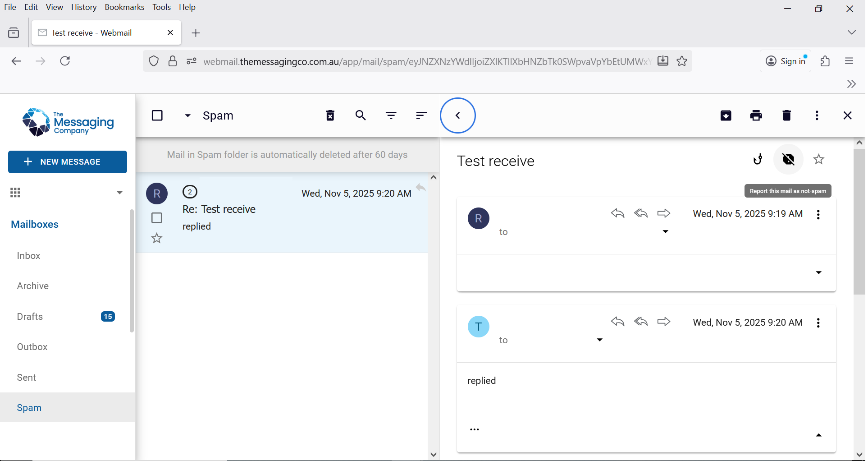This screenshot has width=868, height=461.
Task: Open the File menu
Action: tap(10, 7)
